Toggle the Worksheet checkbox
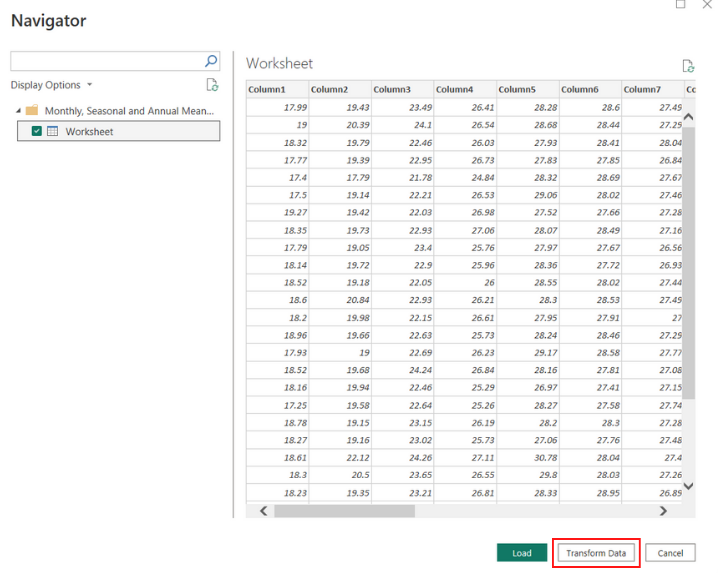Image resolution: width=718 pixels, height=573 pixels. pos(37,131)
